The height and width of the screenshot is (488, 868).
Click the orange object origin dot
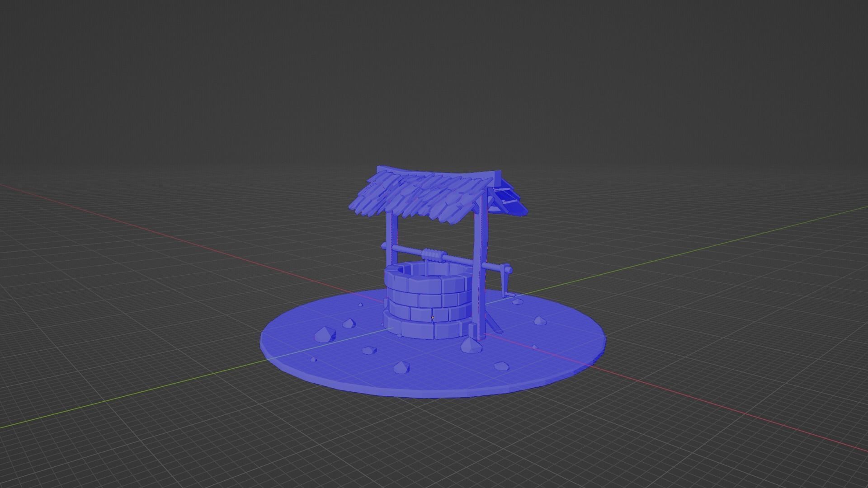click(x=433, y=318)
